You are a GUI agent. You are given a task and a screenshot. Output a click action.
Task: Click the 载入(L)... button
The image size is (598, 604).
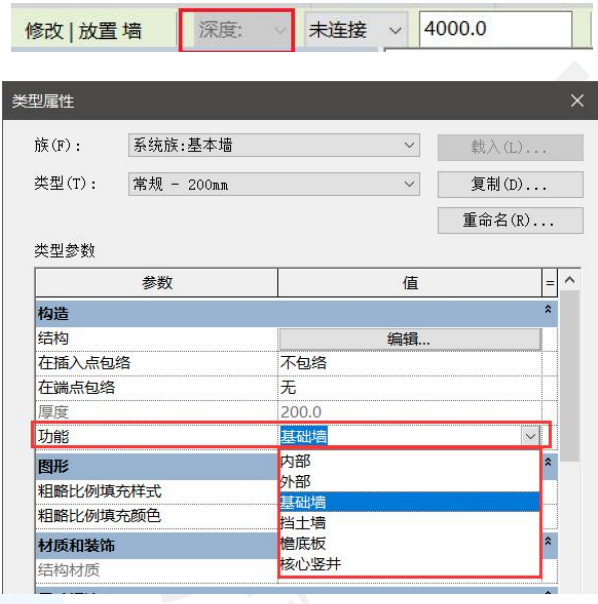tap(510, 147)
